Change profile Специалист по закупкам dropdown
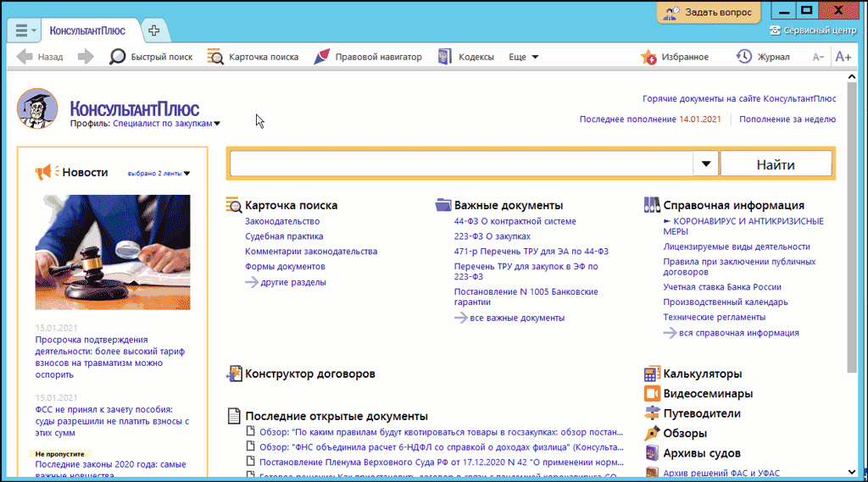This screenshot has height=482, width=868. click(166, 124)
